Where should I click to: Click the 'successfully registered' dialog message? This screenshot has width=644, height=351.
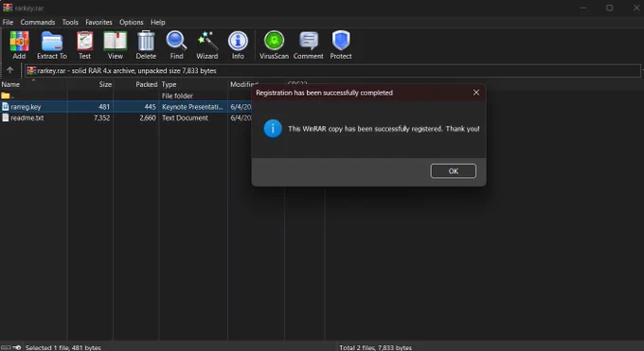click(x=384, y=129)
